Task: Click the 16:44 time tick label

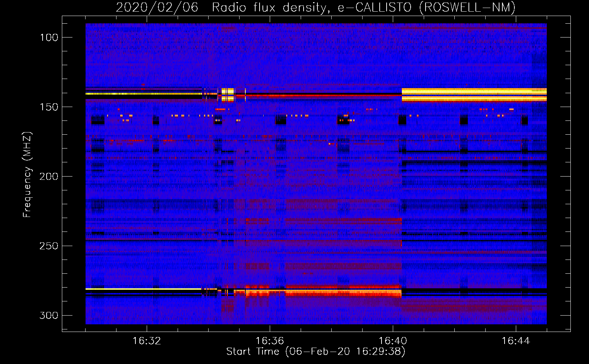Action: click(x=516, y=341)
